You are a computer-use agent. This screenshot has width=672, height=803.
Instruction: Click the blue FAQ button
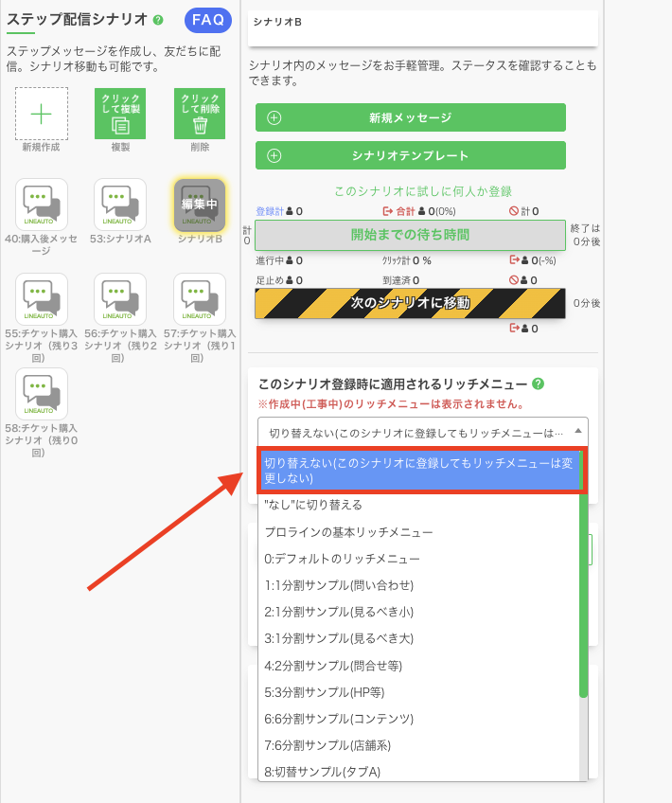[x=206, y=19]
